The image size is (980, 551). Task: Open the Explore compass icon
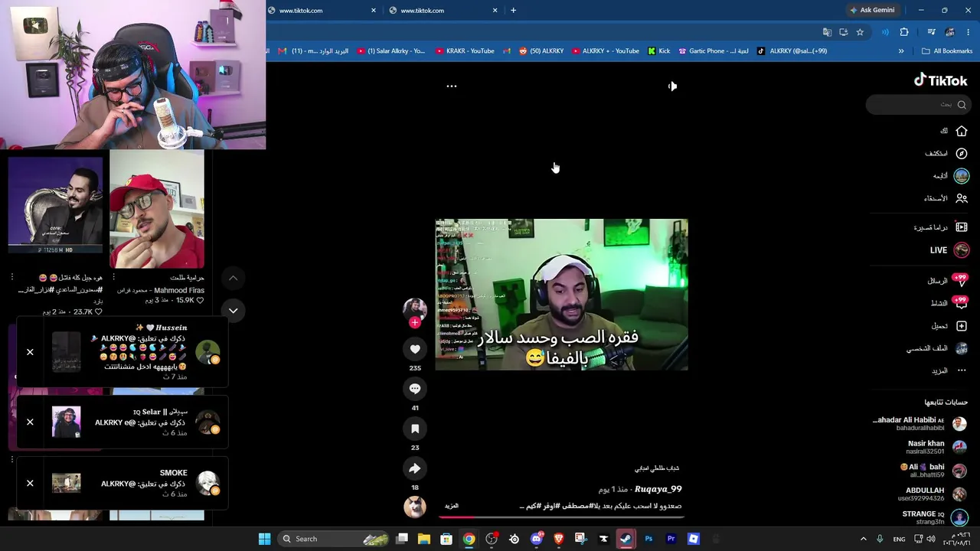point(962,153)
